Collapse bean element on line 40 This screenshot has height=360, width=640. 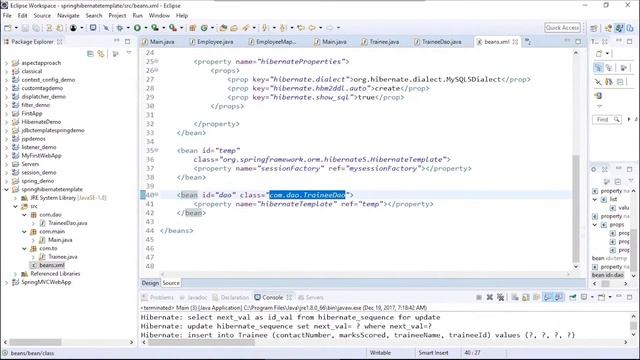157,195
